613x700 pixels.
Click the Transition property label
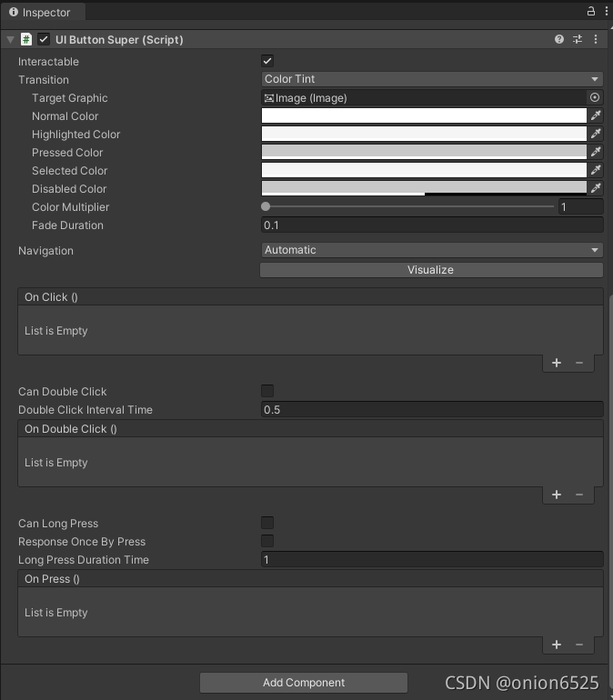[44, 79]
